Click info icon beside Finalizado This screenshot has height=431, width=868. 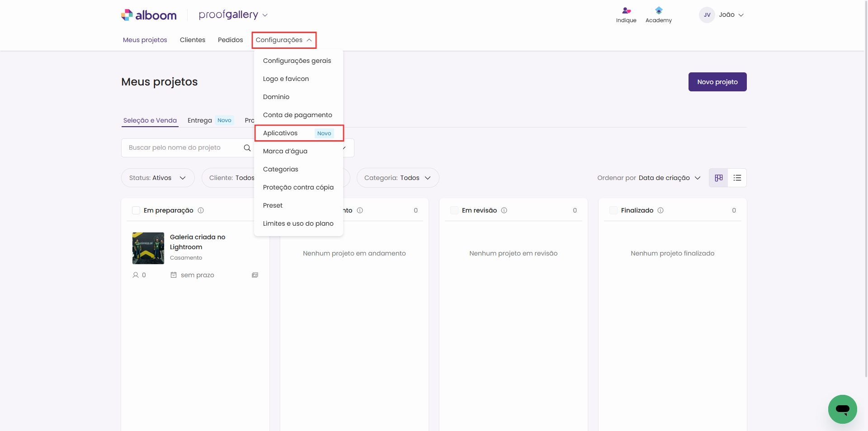[660, 210]
